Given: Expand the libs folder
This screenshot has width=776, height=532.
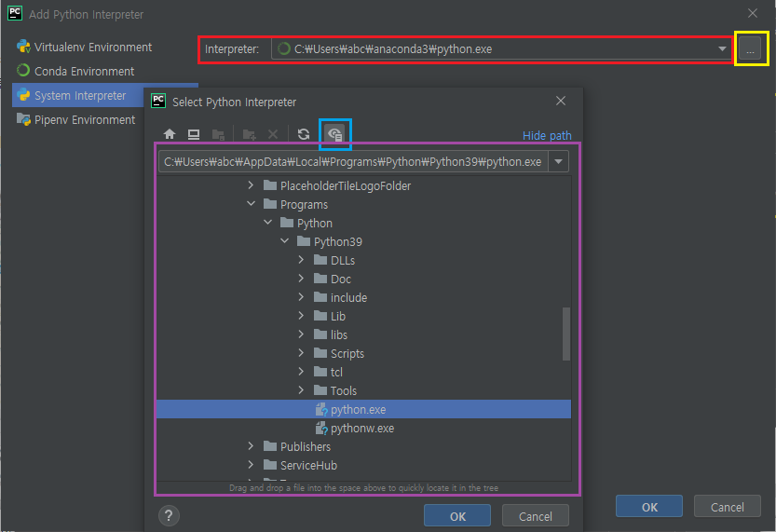Looking at the screenshot, I should point(301,334).
